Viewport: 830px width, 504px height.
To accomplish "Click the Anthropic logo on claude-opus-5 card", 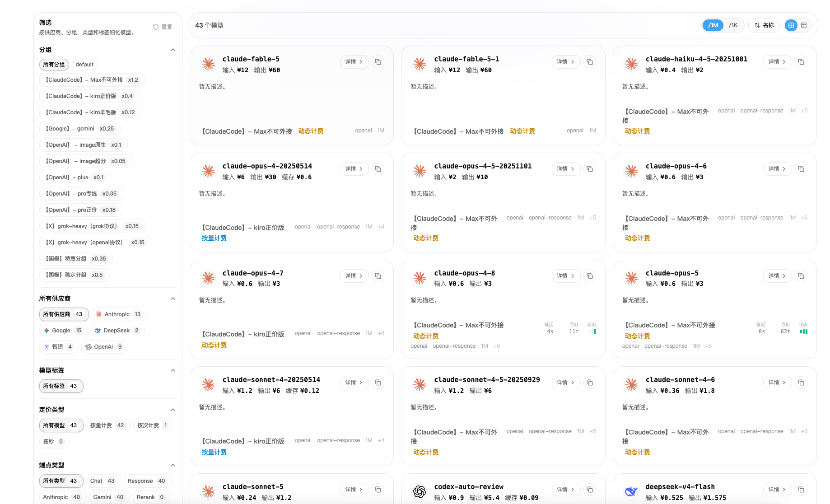I will (631, 278).
